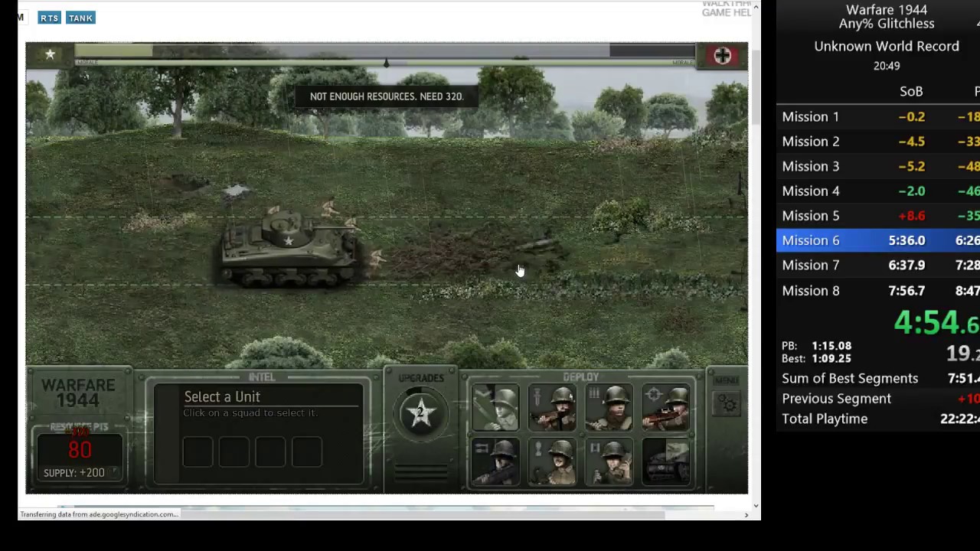Select Mission 8 split in timer
The height and width of the screenshot is (551, 980).
click(878, 290)
